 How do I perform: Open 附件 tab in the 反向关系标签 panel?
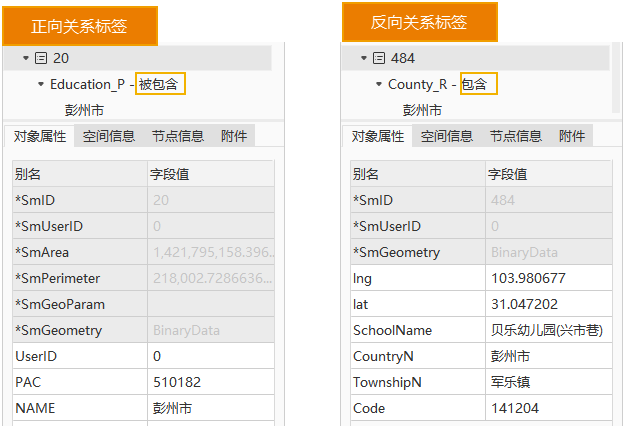click(571, 137)
